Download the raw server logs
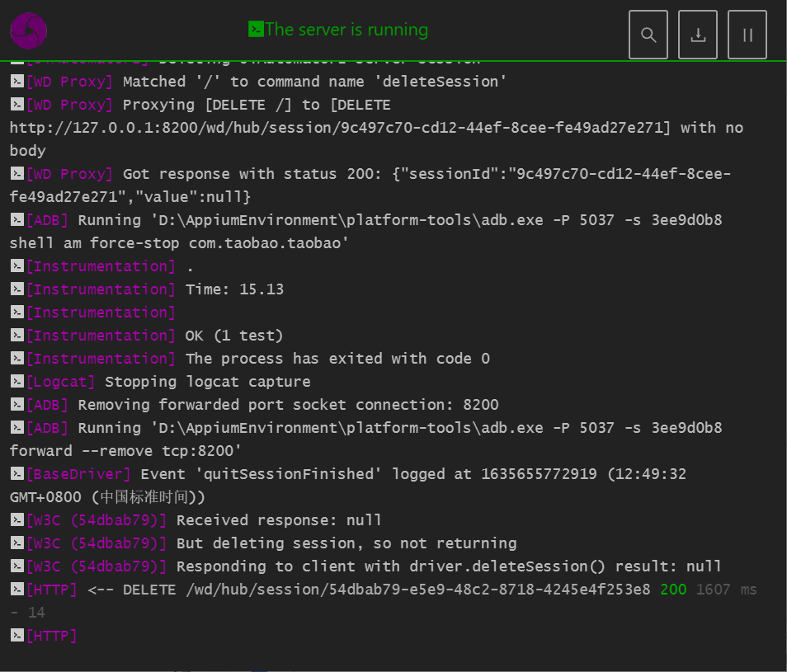The width and height of the screenshot is (787, 672). coord(698,35)
